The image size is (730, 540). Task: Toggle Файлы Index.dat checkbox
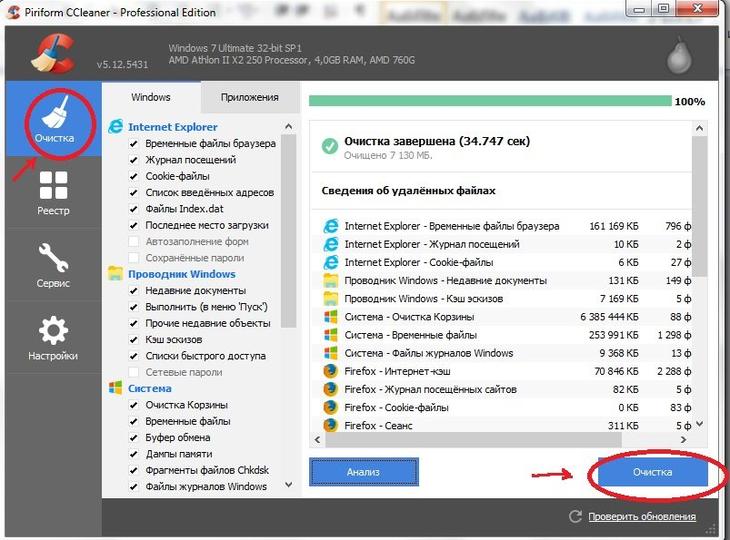(x=134, y=209)
